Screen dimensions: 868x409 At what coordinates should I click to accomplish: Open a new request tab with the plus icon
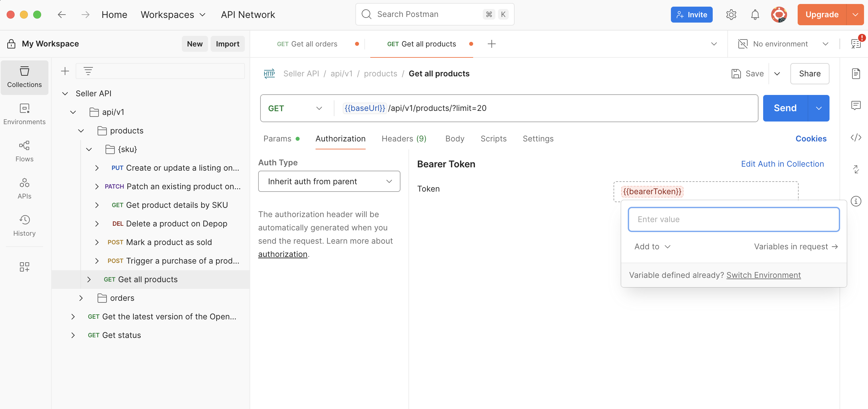[492, 44]
